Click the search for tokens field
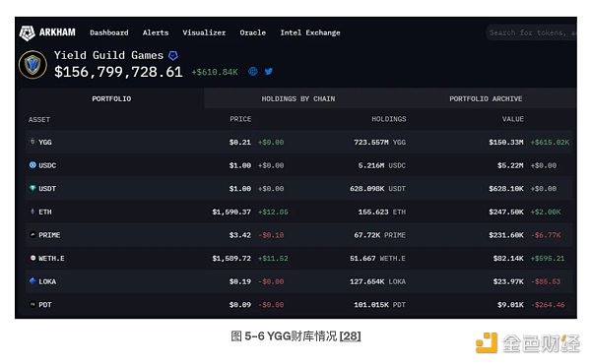 (x=532, y=32)
